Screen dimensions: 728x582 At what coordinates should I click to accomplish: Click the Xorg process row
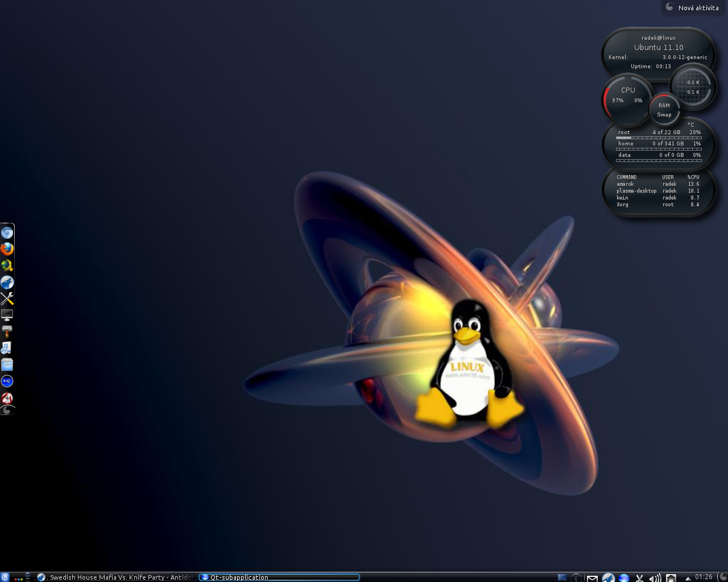658,205
